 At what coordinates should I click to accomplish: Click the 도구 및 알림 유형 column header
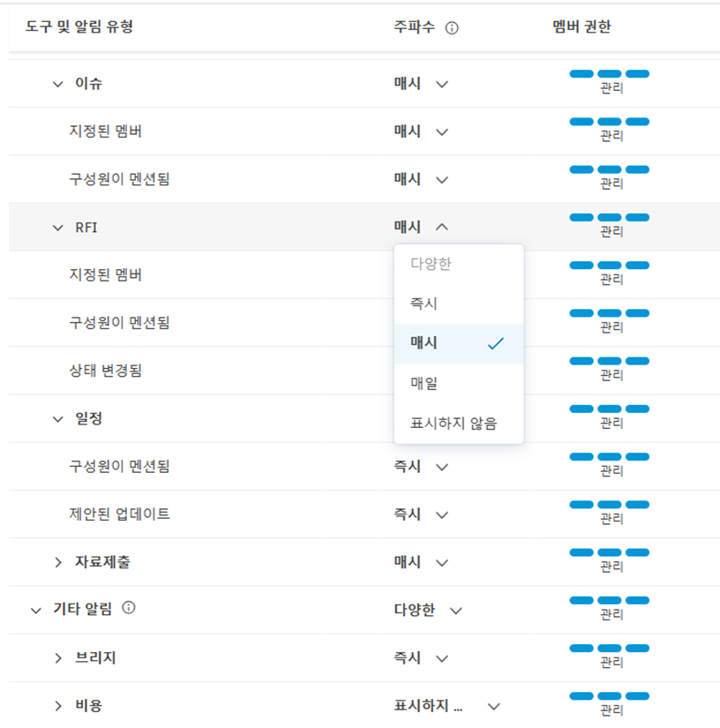(80, 27)
